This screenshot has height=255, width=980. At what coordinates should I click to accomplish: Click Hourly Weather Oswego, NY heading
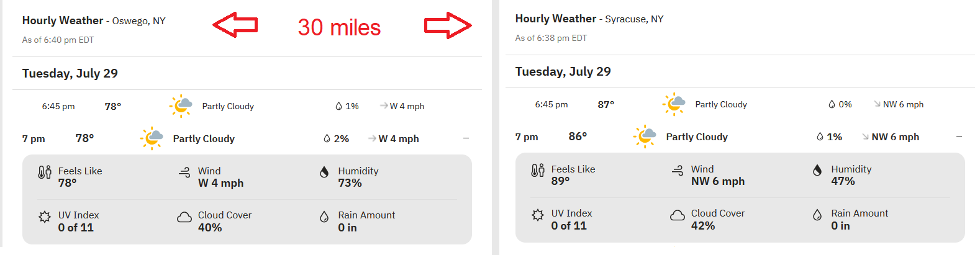[94, 20]
